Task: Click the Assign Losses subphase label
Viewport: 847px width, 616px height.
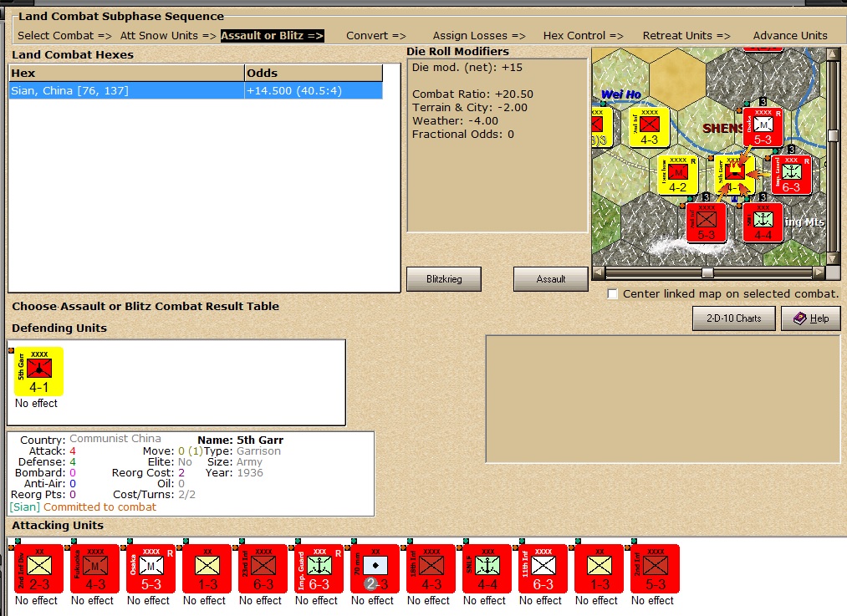Action: (x=479, y=36)
